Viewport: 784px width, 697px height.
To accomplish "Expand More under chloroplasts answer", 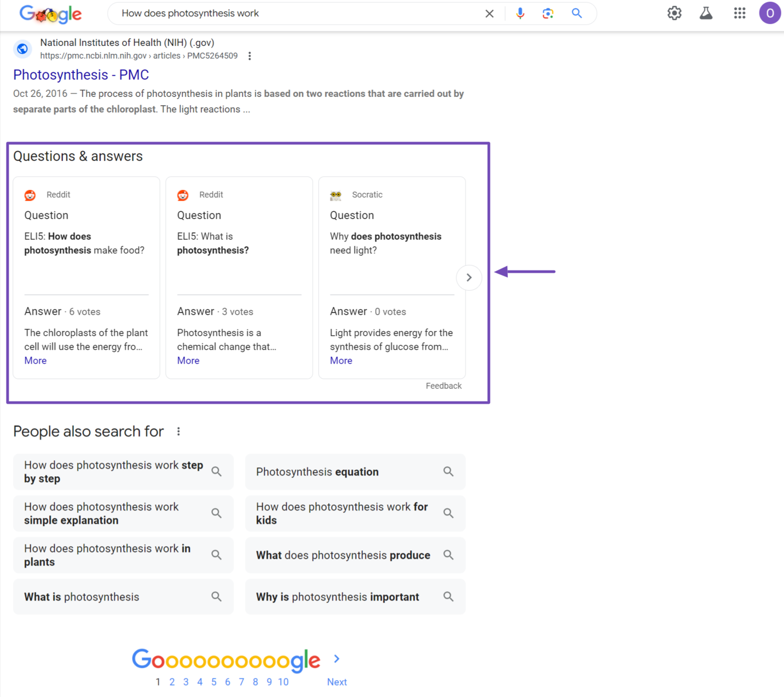I will point(35,361).
